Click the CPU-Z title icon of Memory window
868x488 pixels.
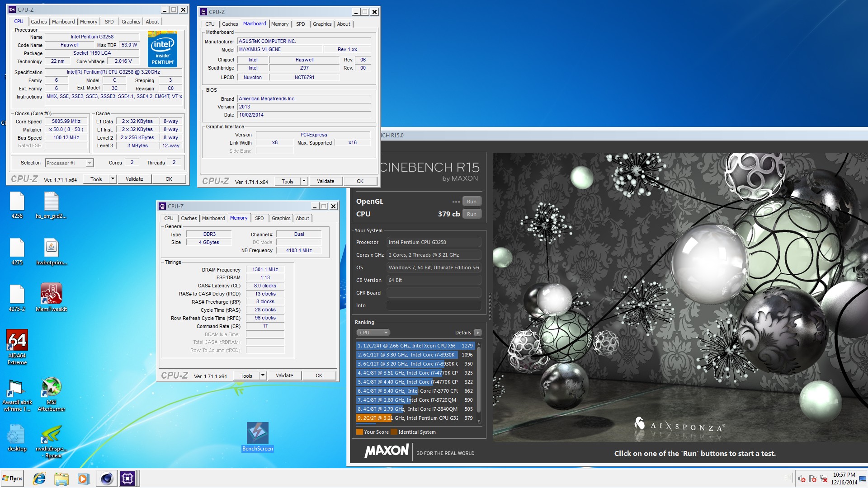[162, 206]
